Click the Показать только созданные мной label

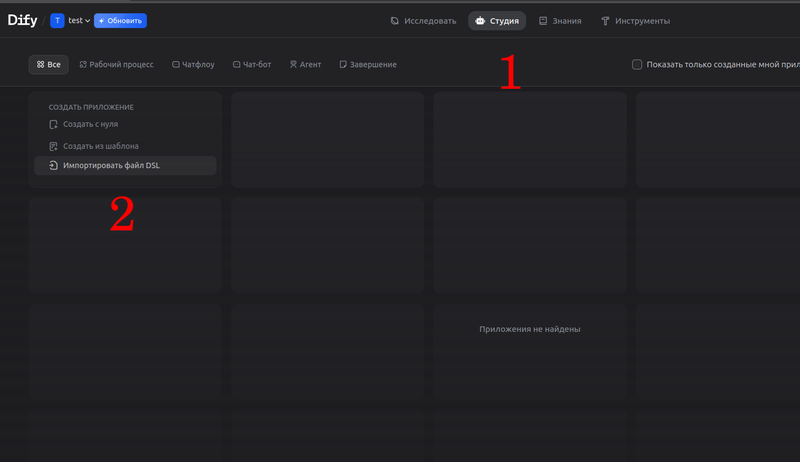click(x=720, y=64)
